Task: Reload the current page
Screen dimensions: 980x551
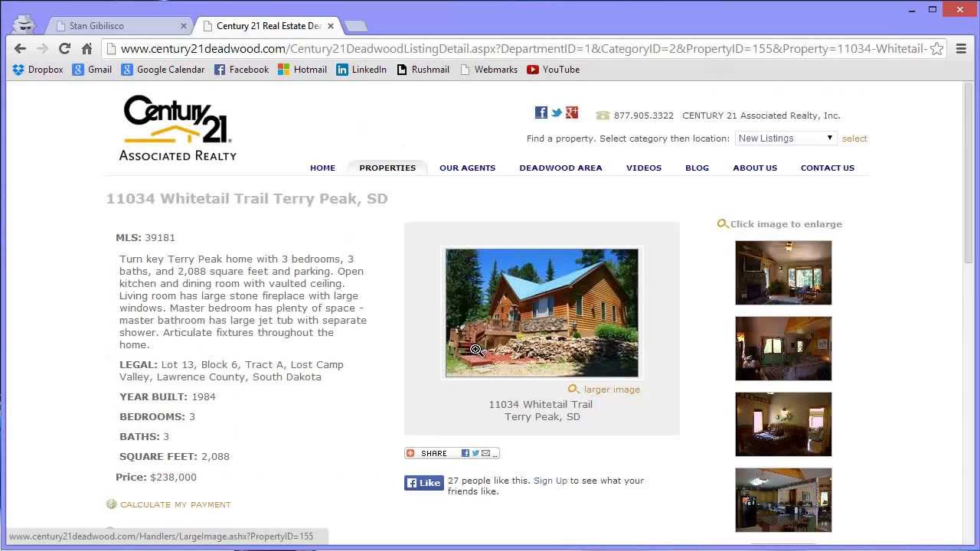Action: point(64,49)
